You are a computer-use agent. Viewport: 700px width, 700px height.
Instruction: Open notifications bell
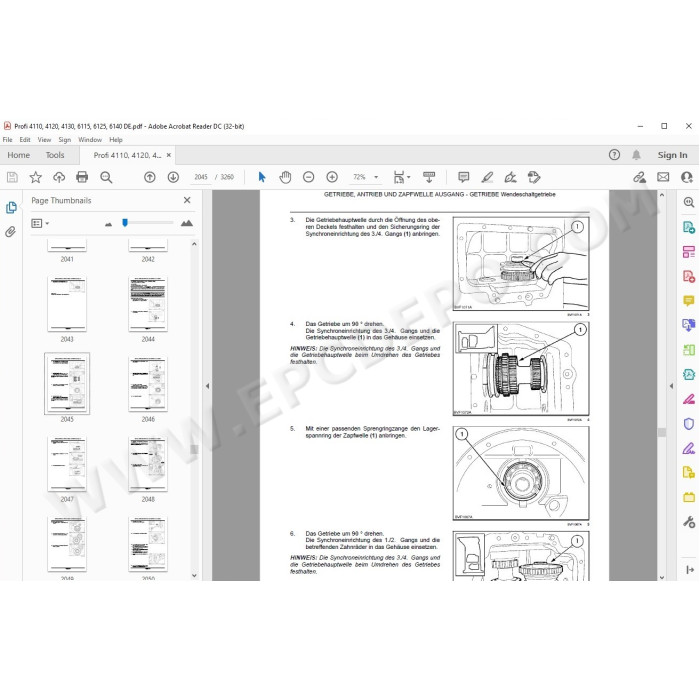click(x=636, y=155)
